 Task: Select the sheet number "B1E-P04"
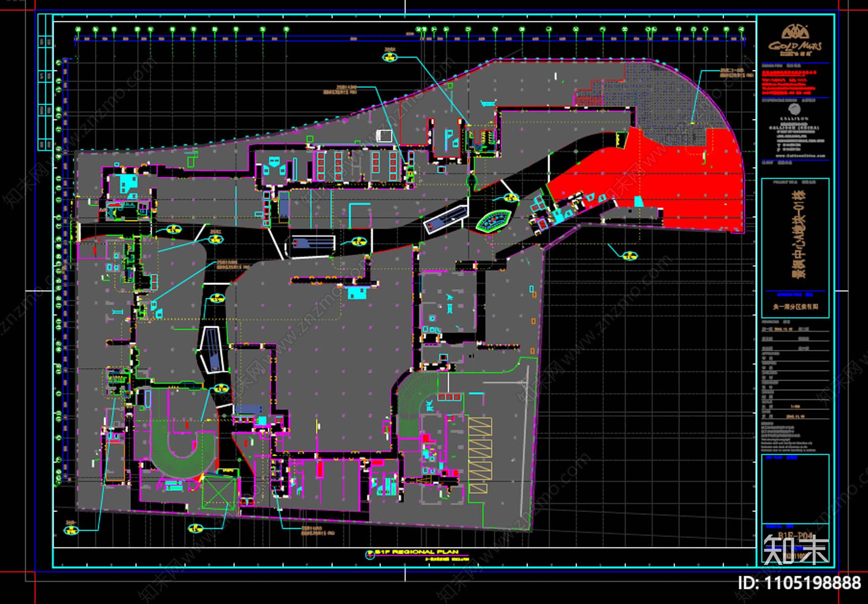(795, 536)
